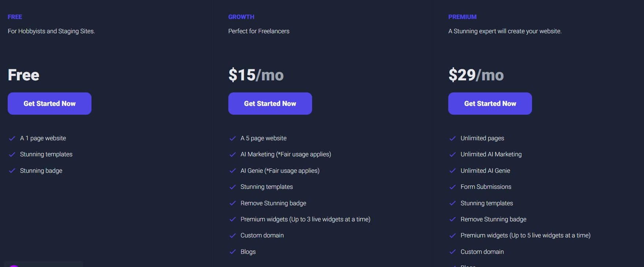Click 'Get Started Now' under the Free plan
The height and width of the screenshot is (267, 644).
49,103
